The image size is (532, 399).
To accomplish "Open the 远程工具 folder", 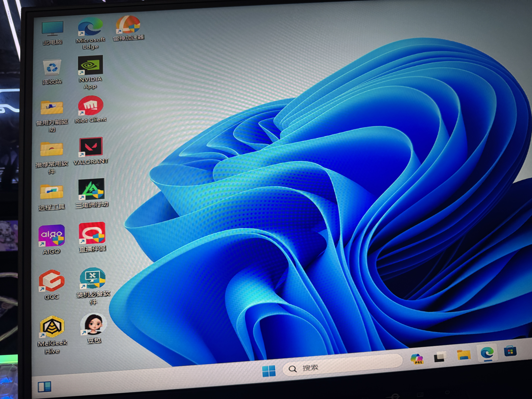I will [52, 197].
